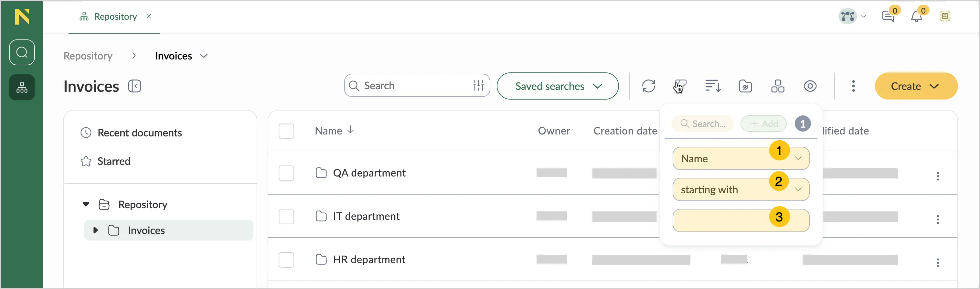Focus the main Search field
Screen dimensions: 980x289
pos(417,86)
